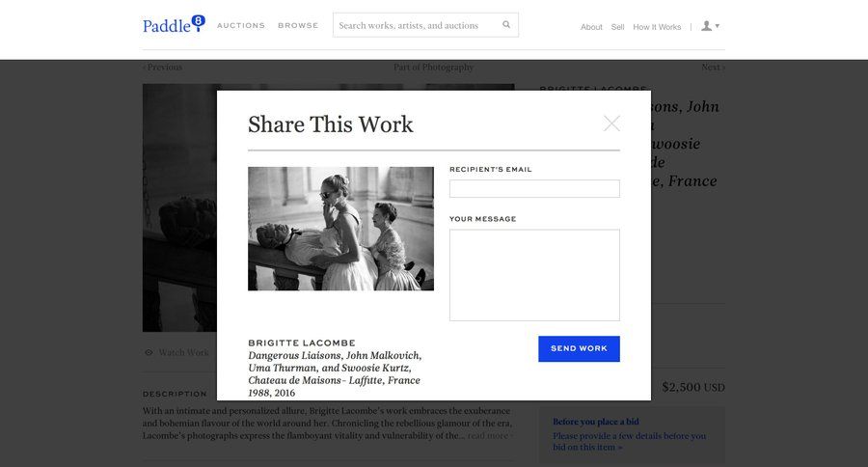Go to the Next work
Image resolution: width=868 pixels, height=467 pixels.
(713, 68)
